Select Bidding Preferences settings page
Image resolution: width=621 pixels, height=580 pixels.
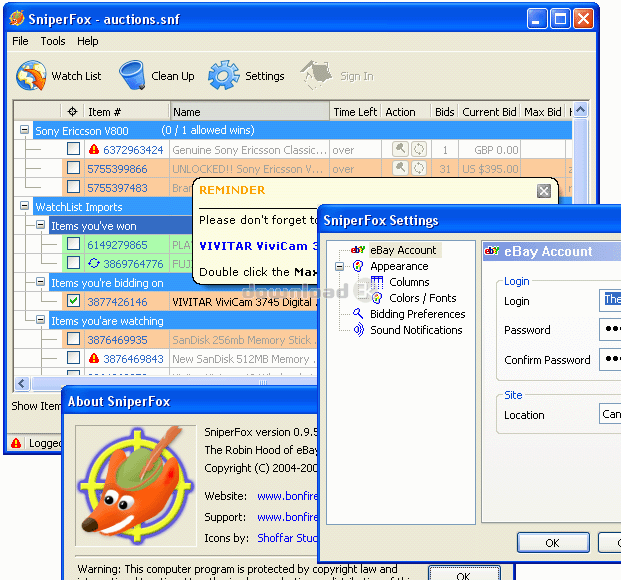pyautogui.click(x=418, y=314)
